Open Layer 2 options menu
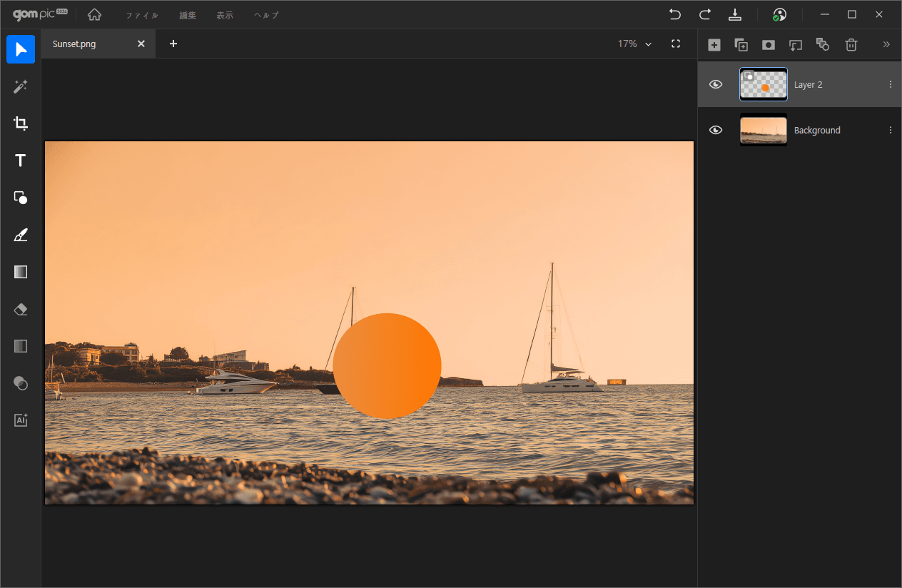Image resolution: width=902 pixels, height=588 pixels. [x=890, y=84]
